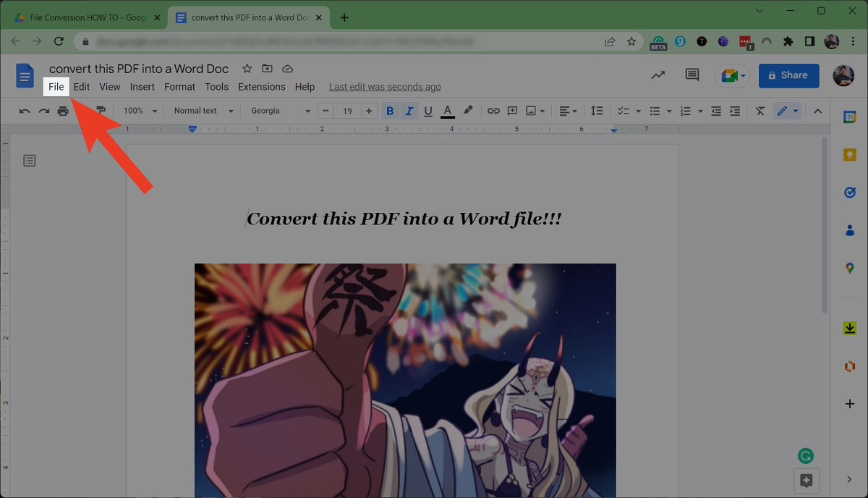Screen dimensions: 868x498
Task: Click the font size field showing 19
Action: coord(347,111)
